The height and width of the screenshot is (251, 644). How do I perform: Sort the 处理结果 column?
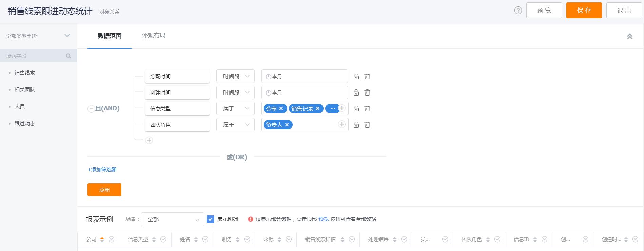tap(395, 239)
